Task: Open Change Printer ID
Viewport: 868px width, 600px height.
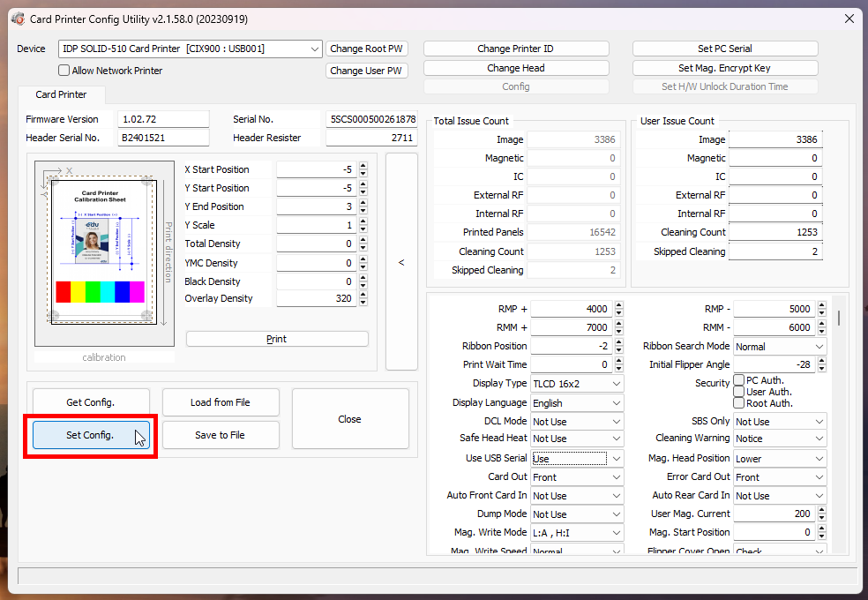Action: pyautogui.click(x=516, y=49)
